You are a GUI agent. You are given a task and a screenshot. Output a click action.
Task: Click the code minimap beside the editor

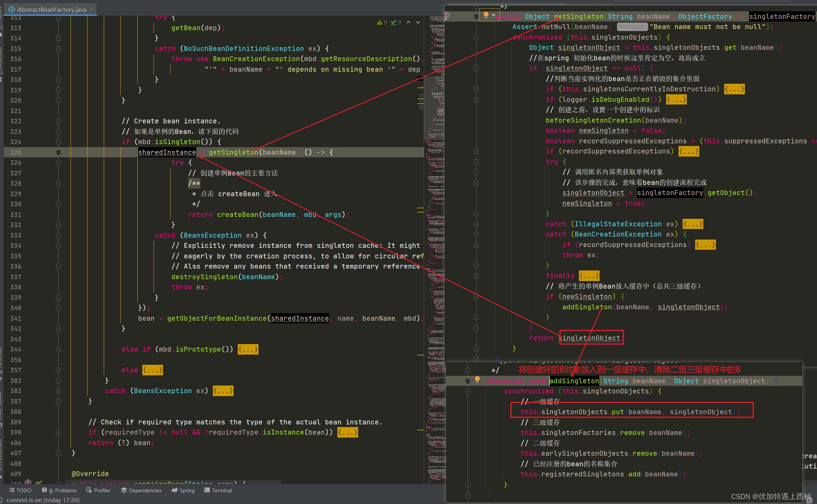(x=435, y=249)
